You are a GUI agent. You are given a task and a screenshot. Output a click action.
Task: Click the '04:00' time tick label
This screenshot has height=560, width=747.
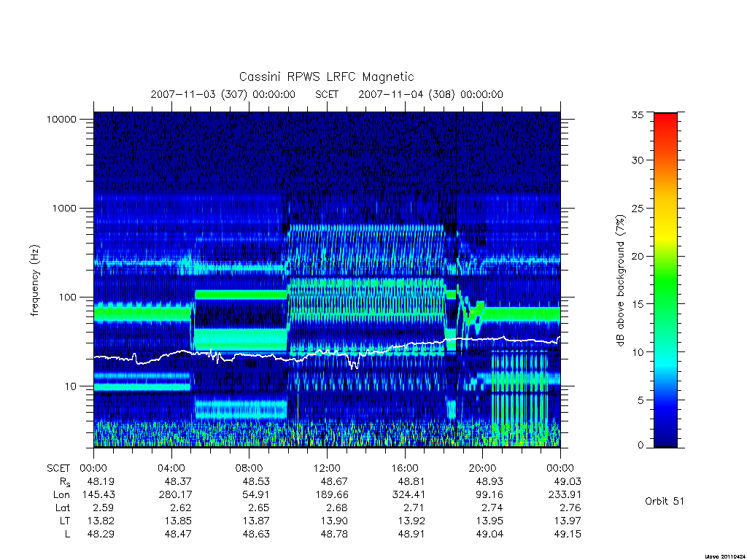171,469
